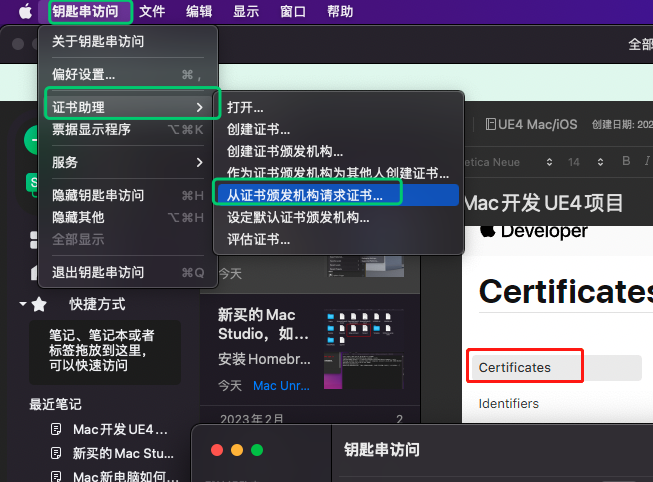Viewport: 653px width, 482px height.
Task: Click the UE4 Mac/iOS notebook icon
Action: pyautogui.click(x=490, y=124)
